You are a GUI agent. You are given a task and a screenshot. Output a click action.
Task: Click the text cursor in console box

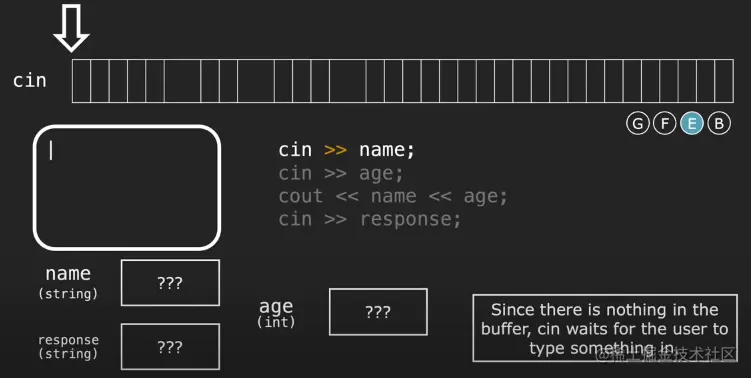tap(51, 151)
